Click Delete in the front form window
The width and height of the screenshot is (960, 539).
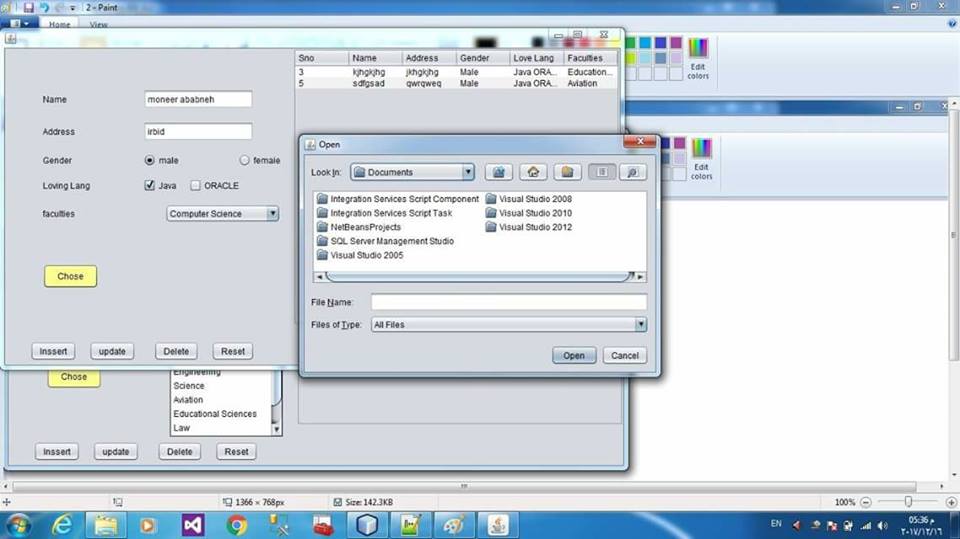pyautogui.click(x=176, y=352)
